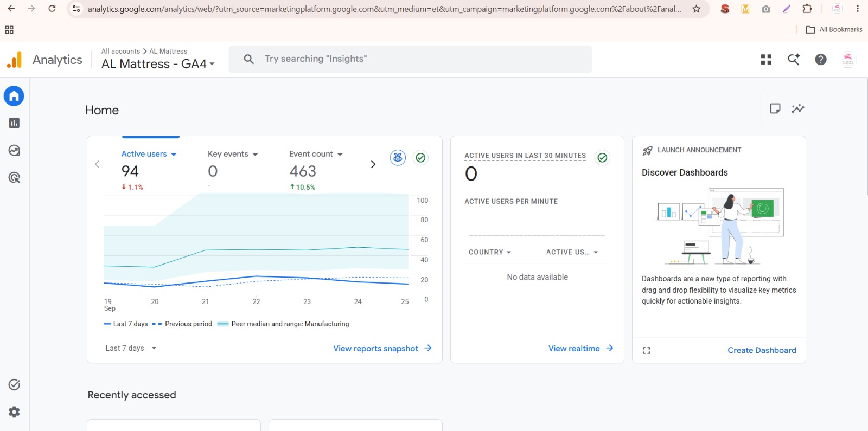Open the browser extensions puzzle icon

click(807, 9)
